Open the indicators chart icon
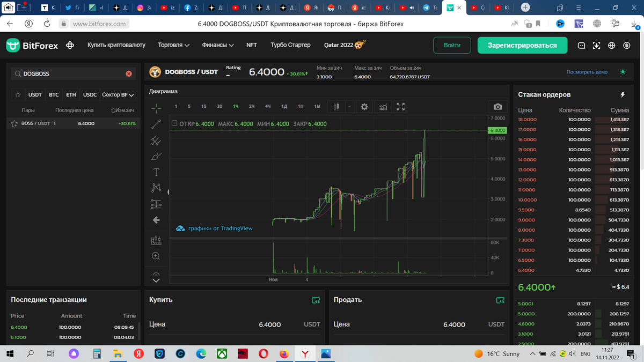The height and width of the screenshot is (362, 644). point(383,107)
